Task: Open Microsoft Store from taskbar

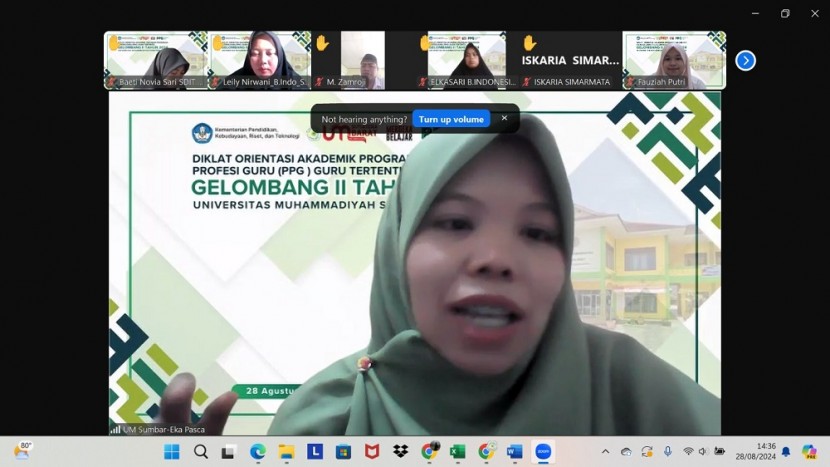Action: pyautogui.click(x=344, y=452)
